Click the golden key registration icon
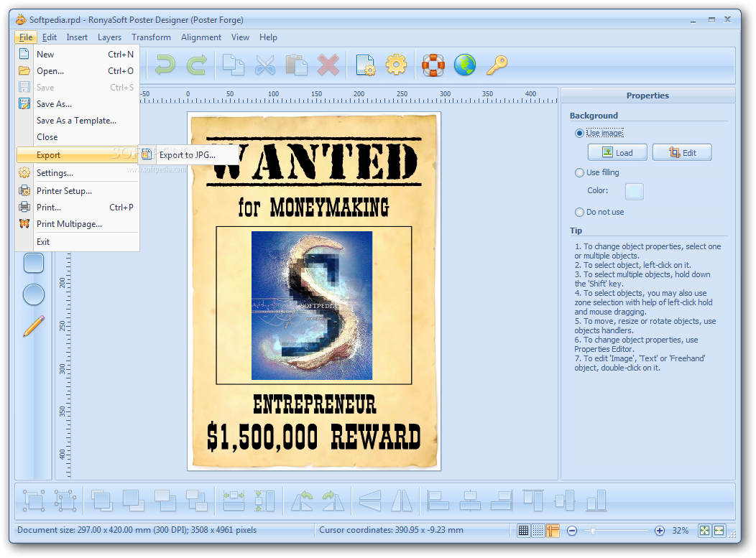The height and width of the screenshot is (558, 756). (x=497, y=65)
